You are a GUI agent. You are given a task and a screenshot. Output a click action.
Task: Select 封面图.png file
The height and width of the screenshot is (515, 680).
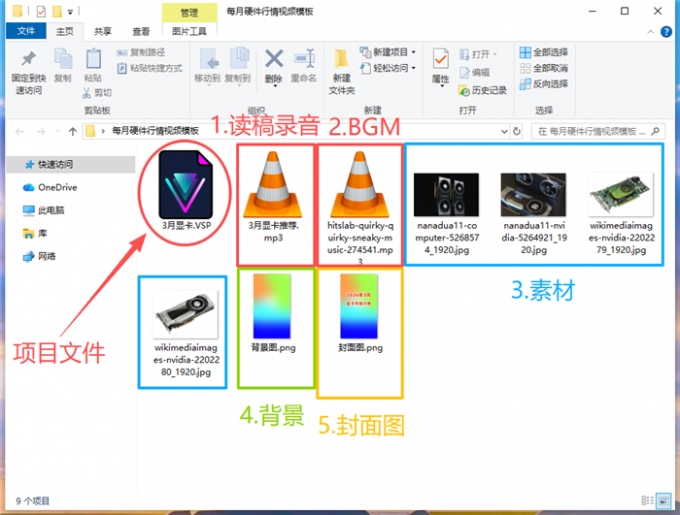click(360, 313)
